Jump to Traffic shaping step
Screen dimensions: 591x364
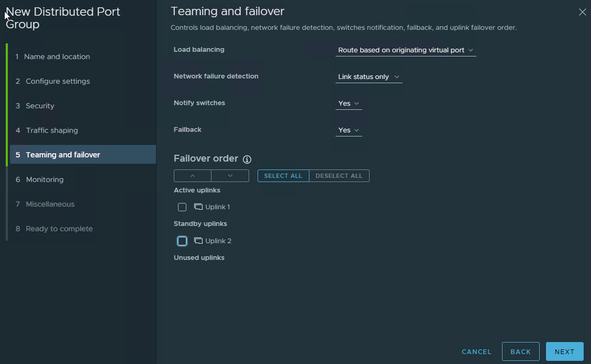(x=52, y=130)
